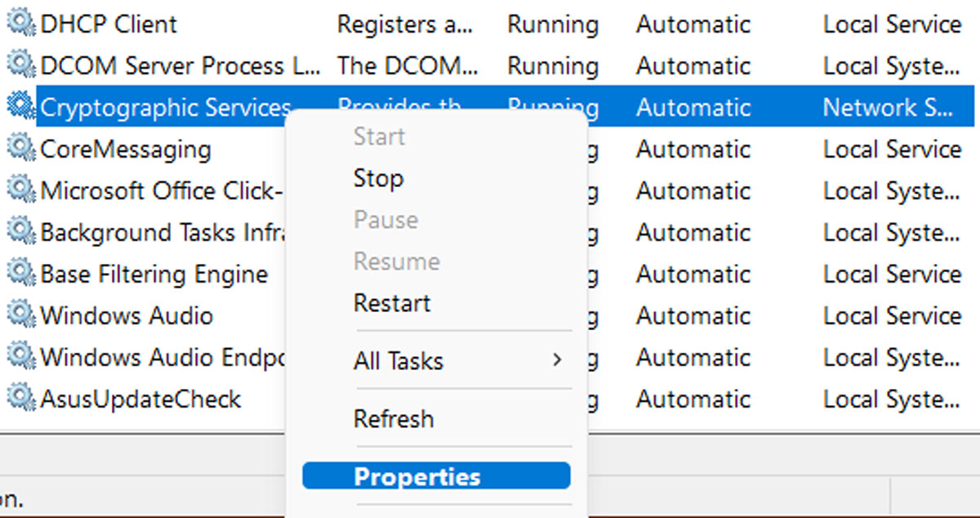Click the Automatic startup type for CoreMessaging

tap(693, 149)
